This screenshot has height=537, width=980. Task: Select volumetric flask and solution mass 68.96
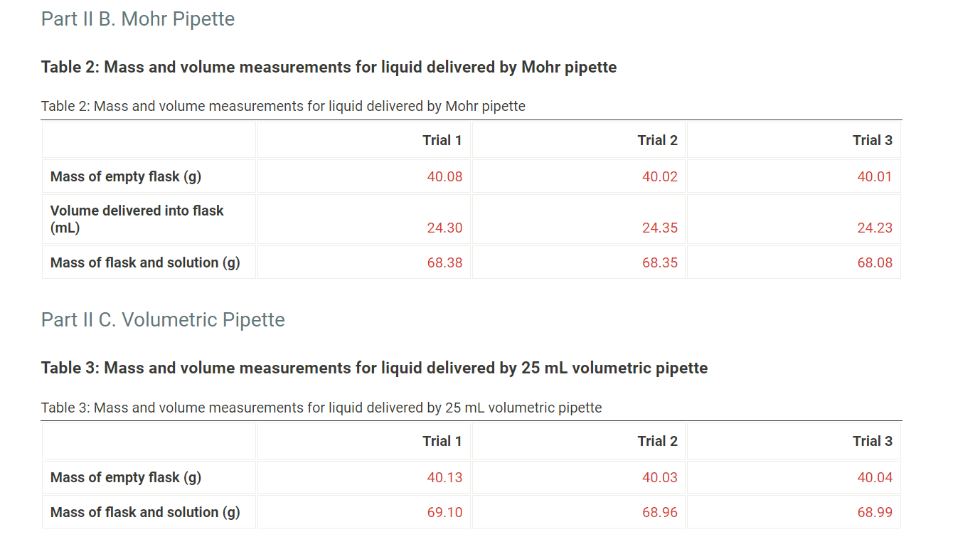(x=660, y=512)
